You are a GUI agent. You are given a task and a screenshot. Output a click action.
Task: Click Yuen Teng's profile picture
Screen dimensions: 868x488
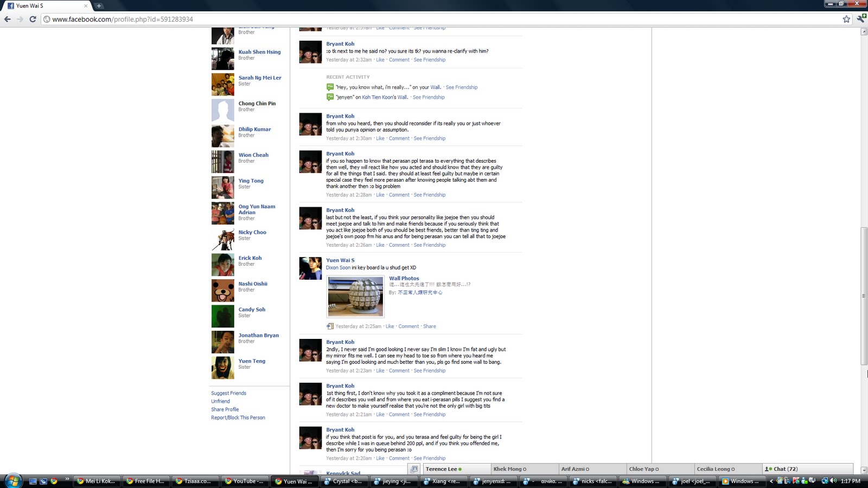(x=222, y=368)
